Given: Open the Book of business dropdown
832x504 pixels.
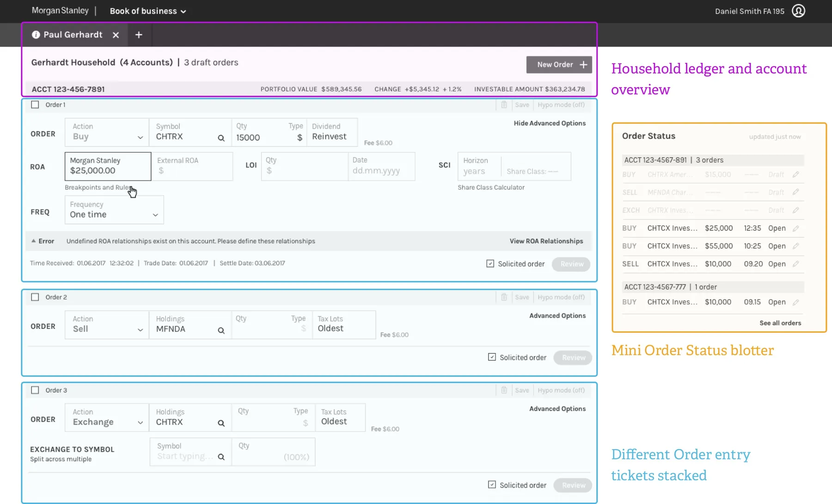Looking at the screenshot, I should [x=148, y=11].
